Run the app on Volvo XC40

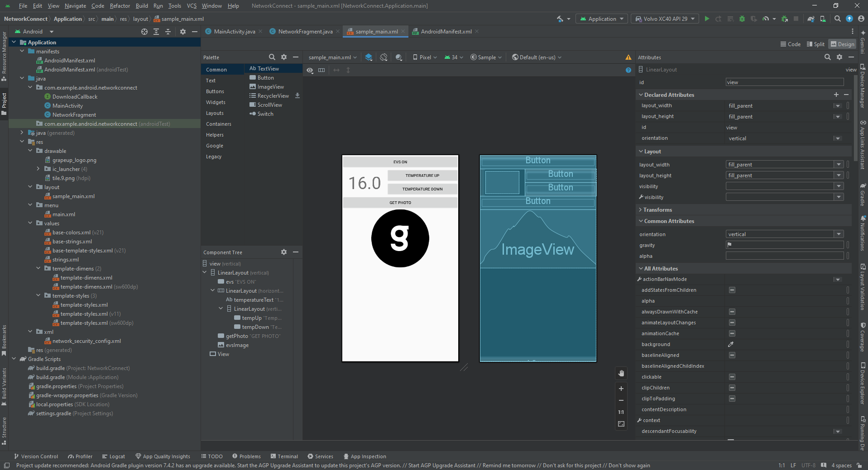(x=706, y=19)
